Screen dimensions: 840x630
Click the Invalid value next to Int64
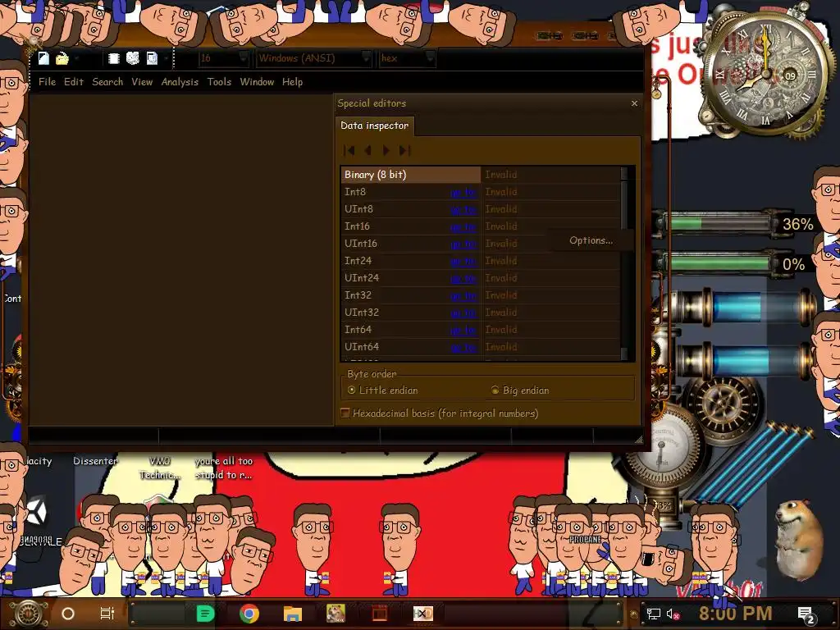pos(501,330)
